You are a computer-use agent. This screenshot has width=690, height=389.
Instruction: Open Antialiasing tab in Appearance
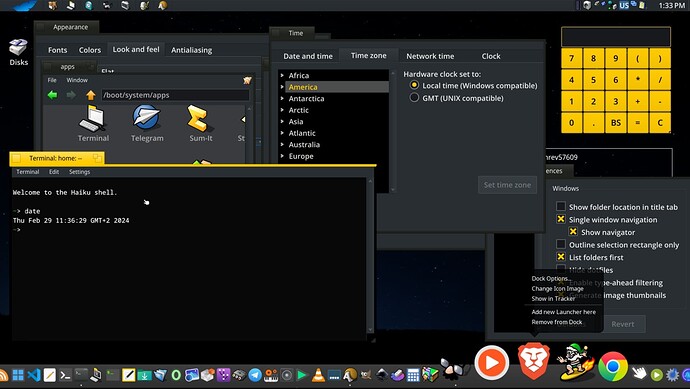(x=191, y=50)
